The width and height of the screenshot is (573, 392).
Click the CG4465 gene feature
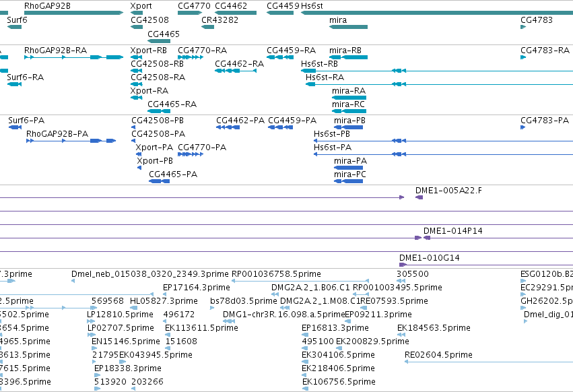click(x=159, y=41)
